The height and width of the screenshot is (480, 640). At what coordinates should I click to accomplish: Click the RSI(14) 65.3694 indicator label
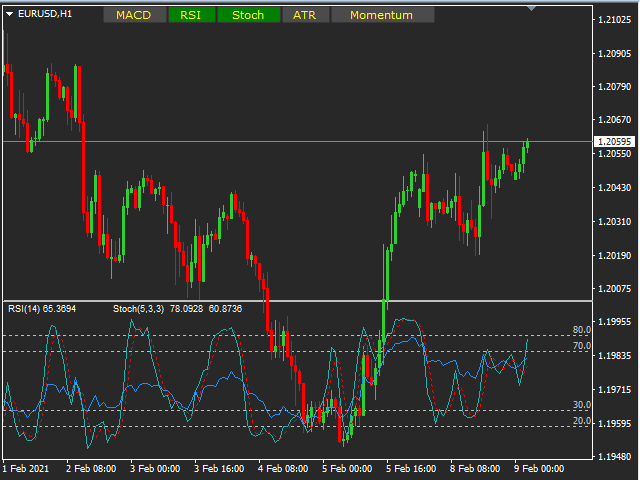[42, 309]
